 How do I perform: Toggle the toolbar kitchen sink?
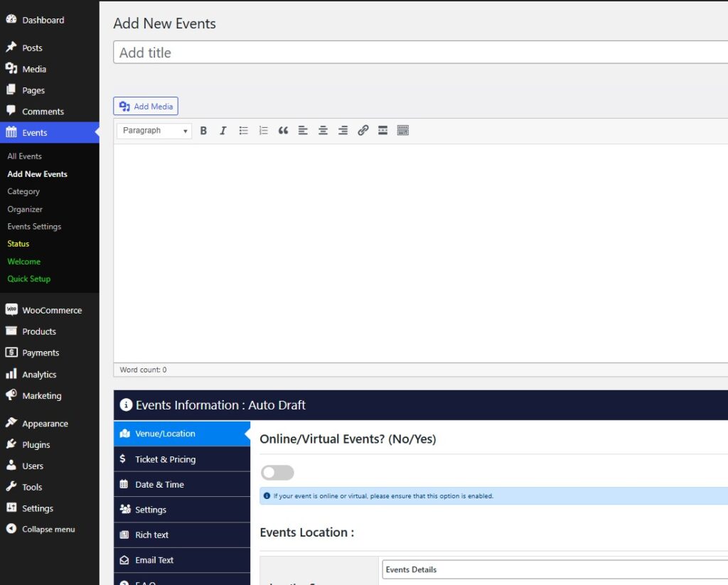(403, 131)
